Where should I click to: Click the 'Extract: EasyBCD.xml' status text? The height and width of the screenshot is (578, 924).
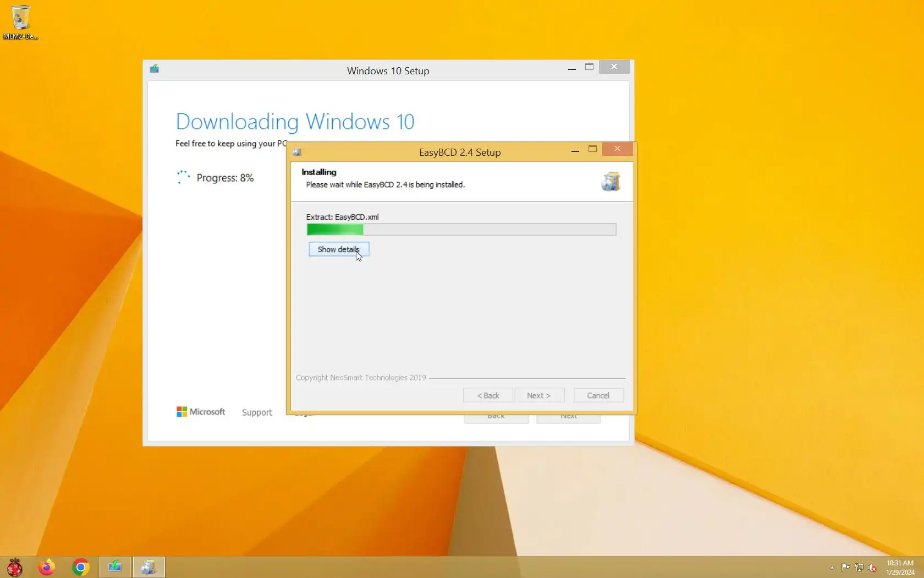[x=342, y=217]
